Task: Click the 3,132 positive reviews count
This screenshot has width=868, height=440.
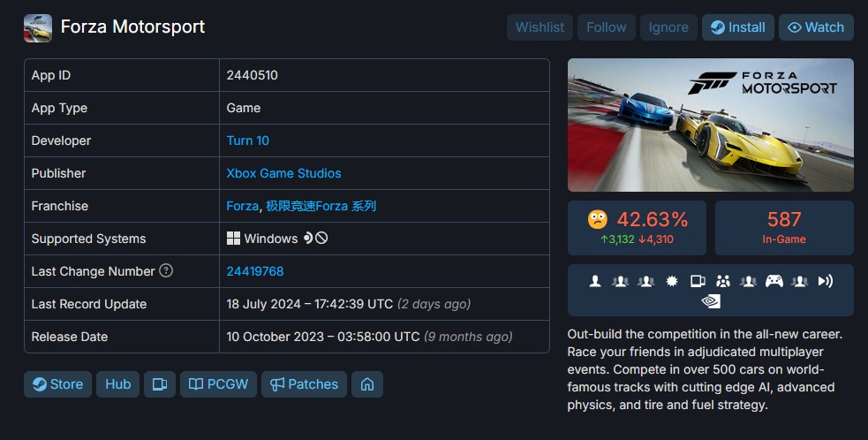Action: click(617, 239)
